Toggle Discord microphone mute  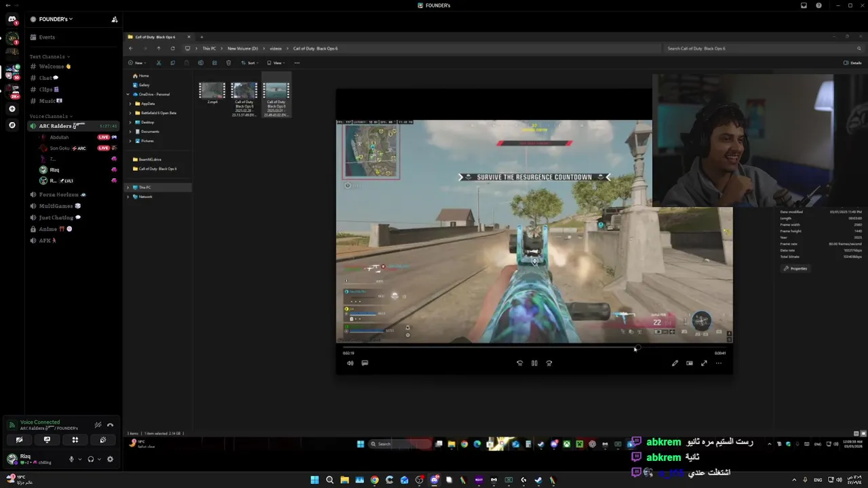pyautogui.click(x=71, y=459)
